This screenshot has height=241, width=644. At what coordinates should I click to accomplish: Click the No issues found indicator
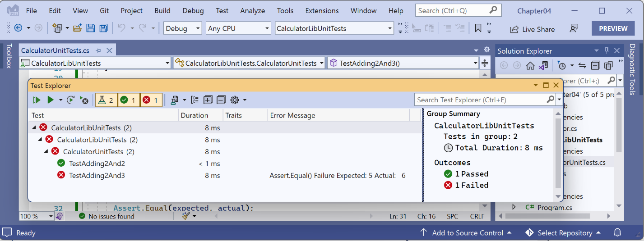107,216
